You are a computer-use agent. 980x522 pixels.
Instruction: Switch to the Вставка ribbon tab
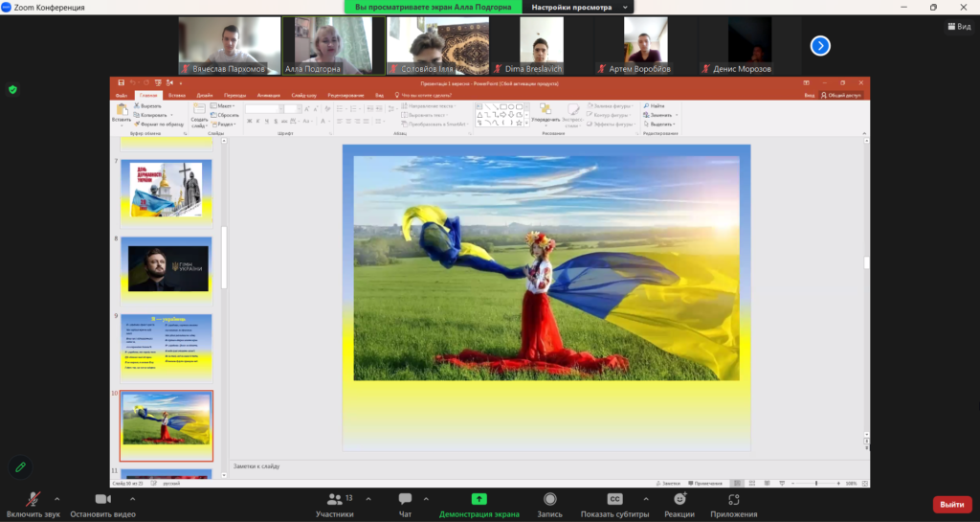pyautogui.click(x=177, y=96)
